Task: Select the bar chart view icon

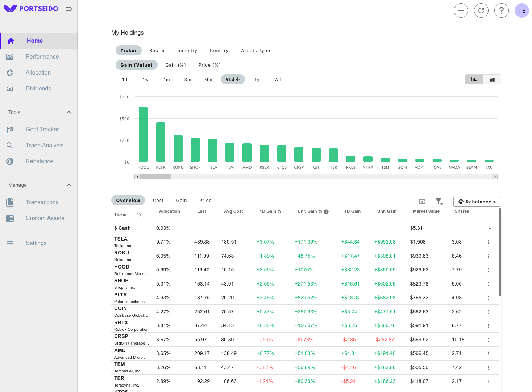Action: 474,79
